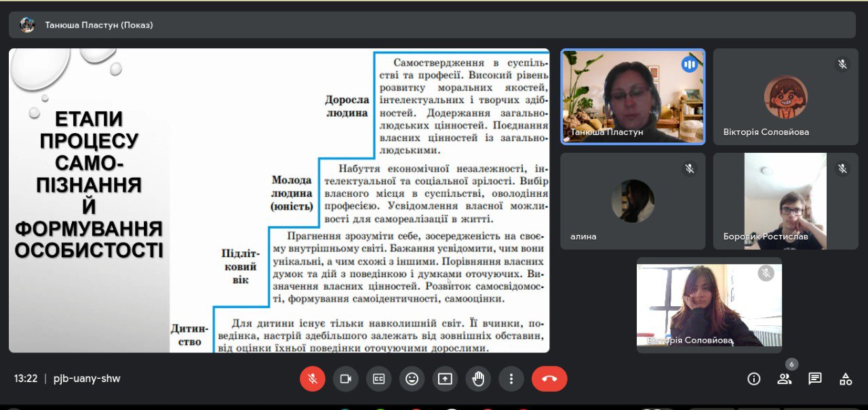Viewport: 868px width, 410px height.
Task: Click the shared slide presentation area
Action: pyautogui.click(x=279, y=200)
